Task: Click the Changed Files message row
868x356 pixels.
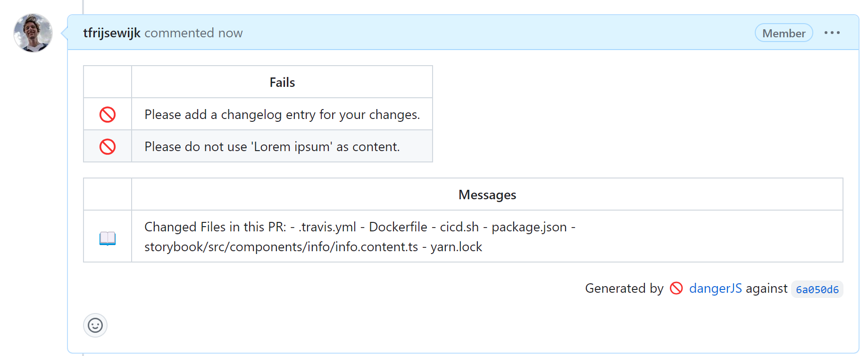Action: [x=359, y=237]
